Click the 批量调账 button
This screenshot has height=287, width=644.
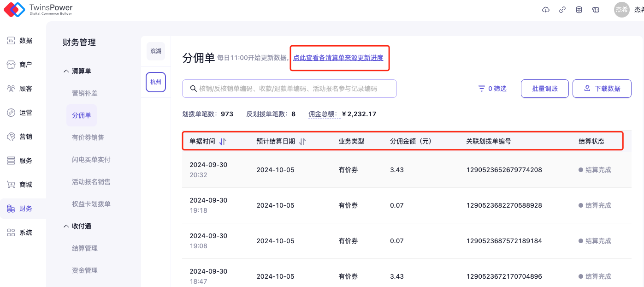click(544, 89)
